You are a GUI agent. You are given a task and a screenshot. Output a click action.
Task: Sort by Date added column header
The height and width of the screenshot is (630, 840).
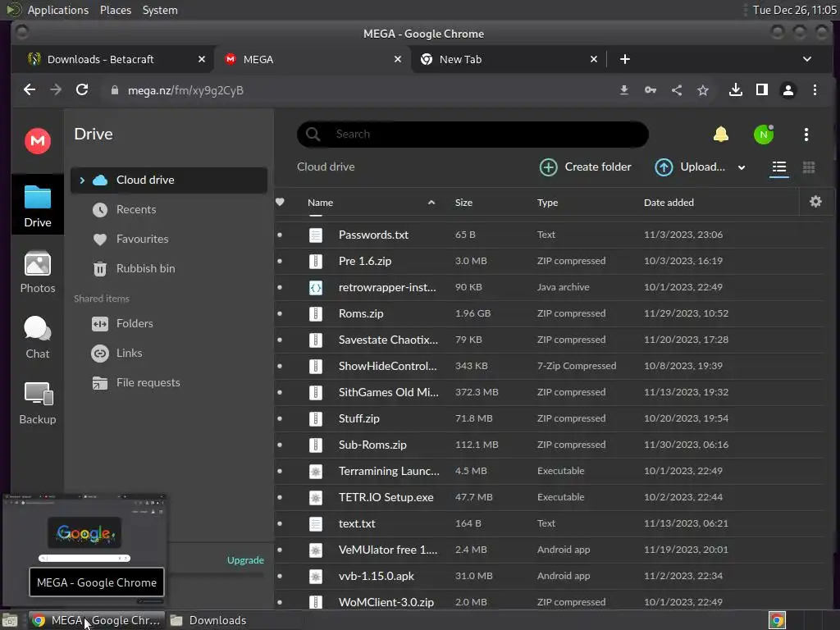[669, 203]
